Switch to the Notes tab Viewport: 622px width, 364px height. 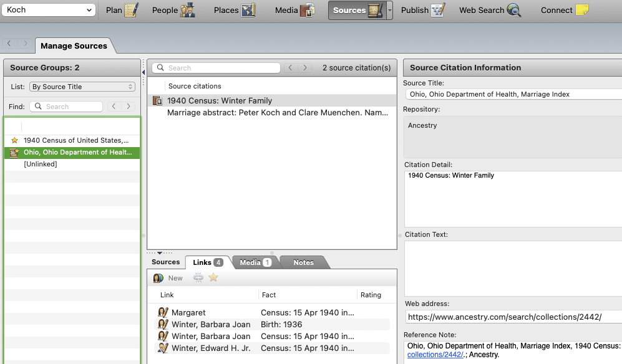[x=303, y=262]
